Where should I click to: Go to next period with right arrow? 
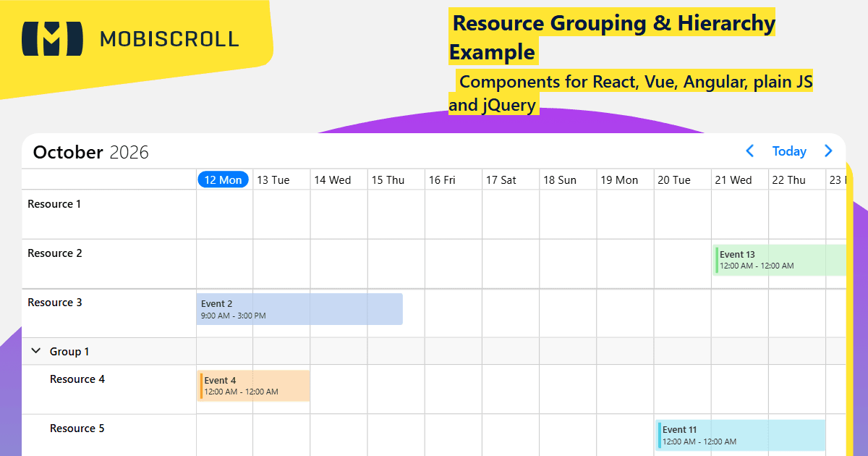829,151
